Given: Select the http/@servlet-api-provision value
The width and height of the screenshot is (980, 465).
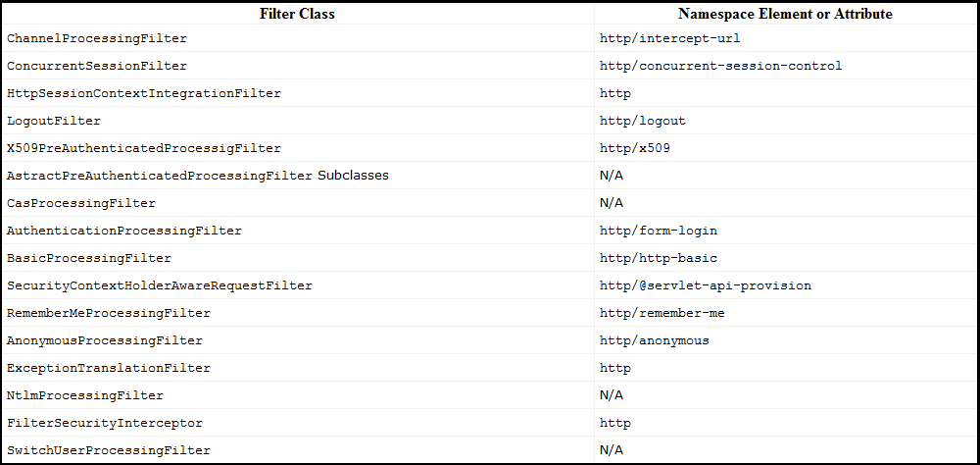Looking at the screenshot, I should point(706,285).
